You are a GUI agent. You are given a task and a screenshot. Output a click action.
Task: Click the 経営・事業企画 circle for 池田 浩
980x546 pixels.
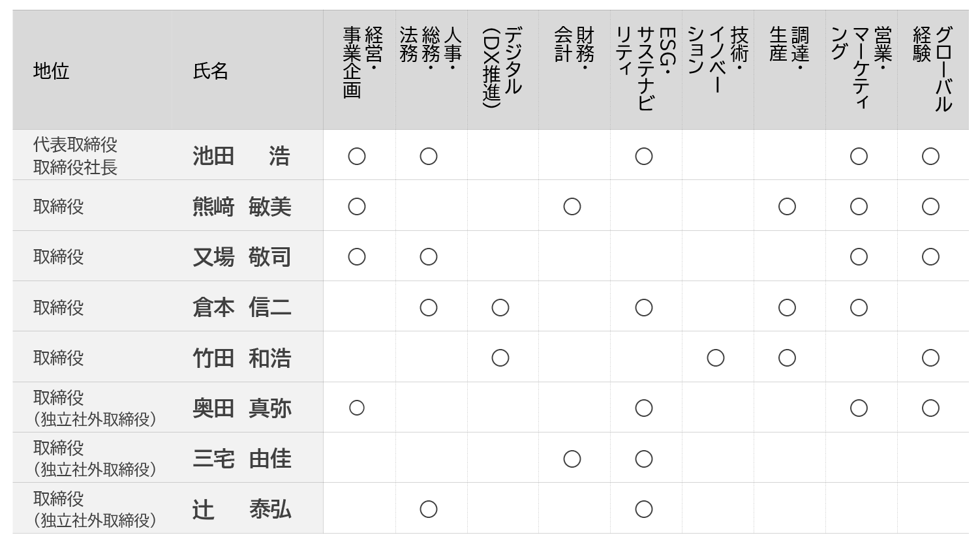click(x=357, y=157)
